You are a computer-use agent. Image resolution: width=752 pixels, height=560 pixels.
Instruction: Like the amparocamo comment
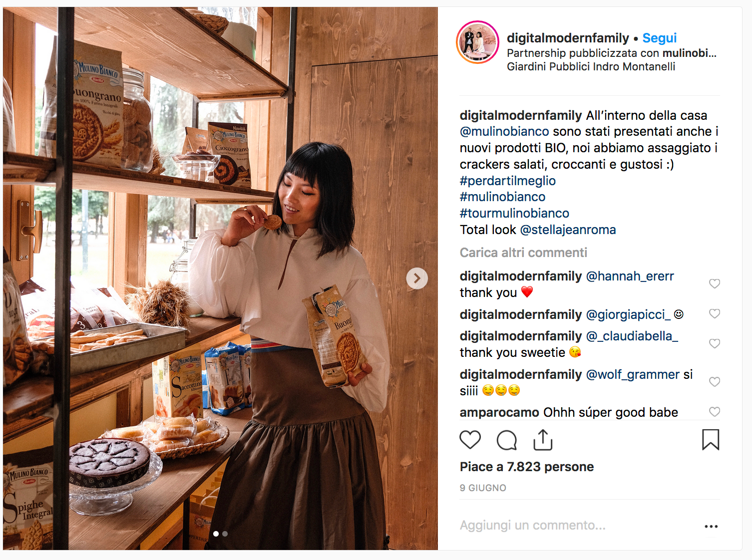click(x=715, y=412)
